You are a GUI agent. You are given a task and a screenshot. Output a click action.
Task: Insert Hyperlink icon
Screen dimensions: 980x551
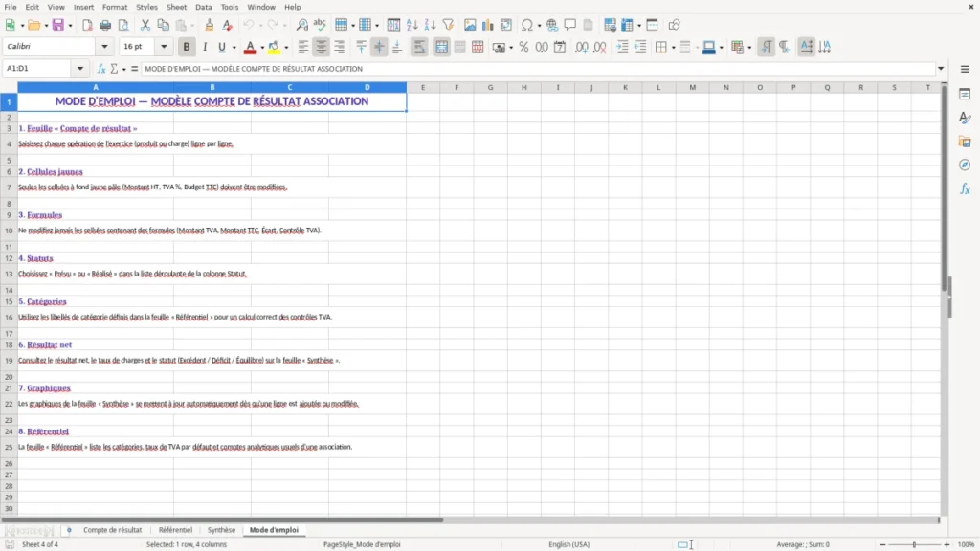(x=552, y=25)
